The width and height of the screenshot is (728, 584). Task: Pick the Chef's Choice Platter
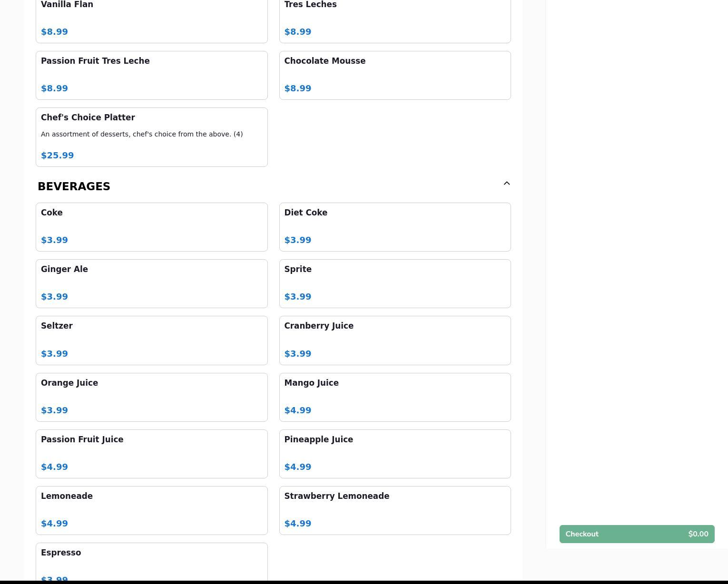[x=152, y=137]
